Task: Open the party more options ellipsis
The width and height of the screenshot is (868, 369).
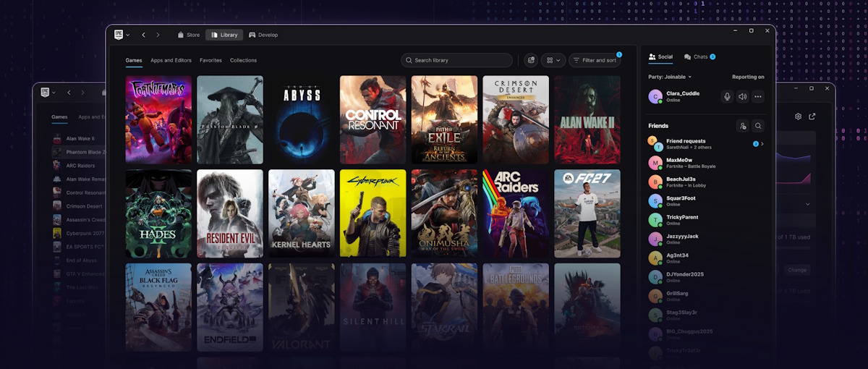Action: click(758, 96)
